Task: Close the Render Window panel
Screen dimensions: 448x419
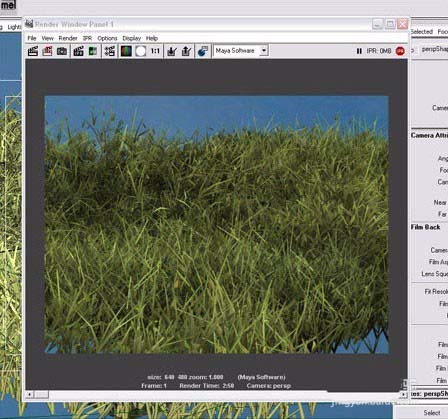Action: pyautogui.click(x=403, y=24)
